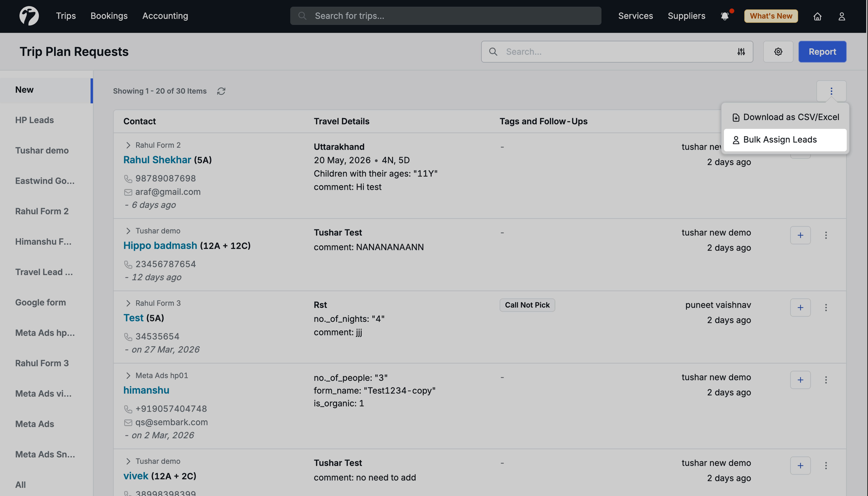Screen dimensions: 868x496
Task: Open Rahul Form 2 sidebar tab
Action: click(46, 212)
